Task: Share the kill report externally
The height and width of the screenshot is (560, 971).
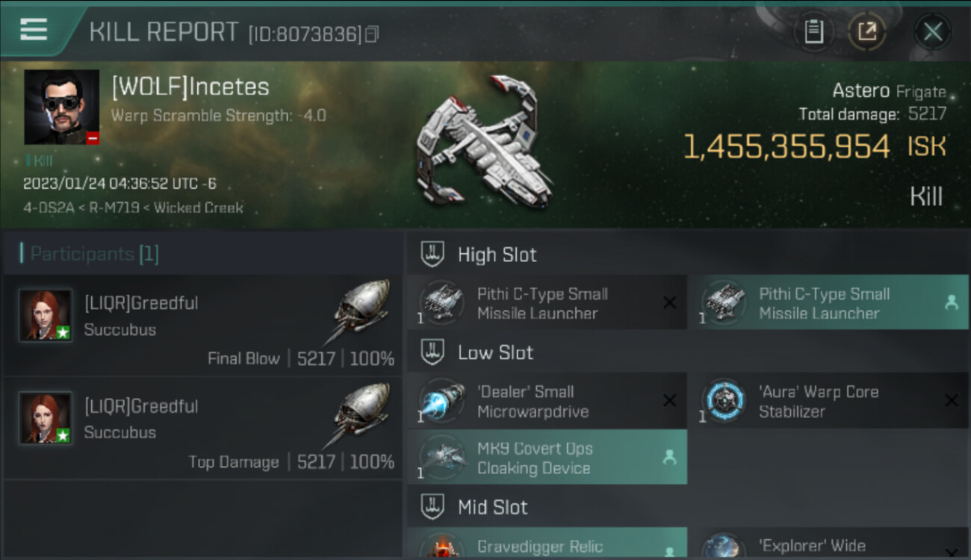Action: pyautogui.click(x=867, y=32)
